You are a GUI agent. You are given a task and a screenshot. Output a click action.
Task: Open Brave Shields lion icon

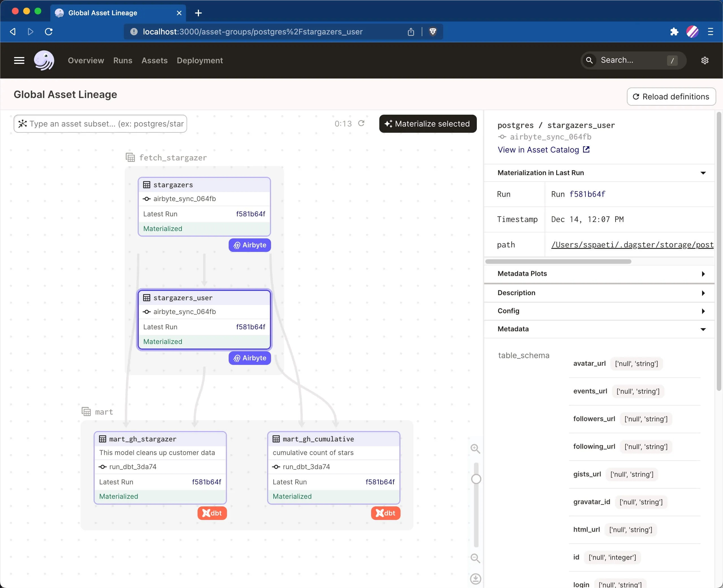tap(432, 32)
